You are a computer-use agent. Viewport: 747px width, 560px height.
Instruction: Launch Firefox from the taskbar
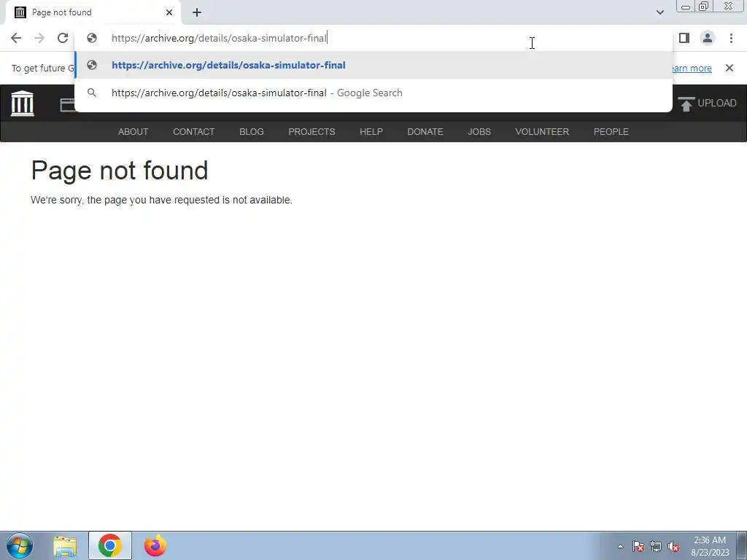[x=155, y=545]
